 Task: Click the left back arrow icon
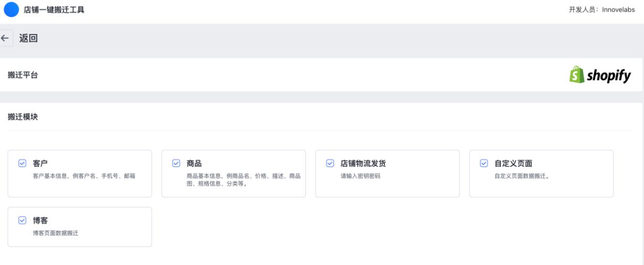[x=5, y=38]
